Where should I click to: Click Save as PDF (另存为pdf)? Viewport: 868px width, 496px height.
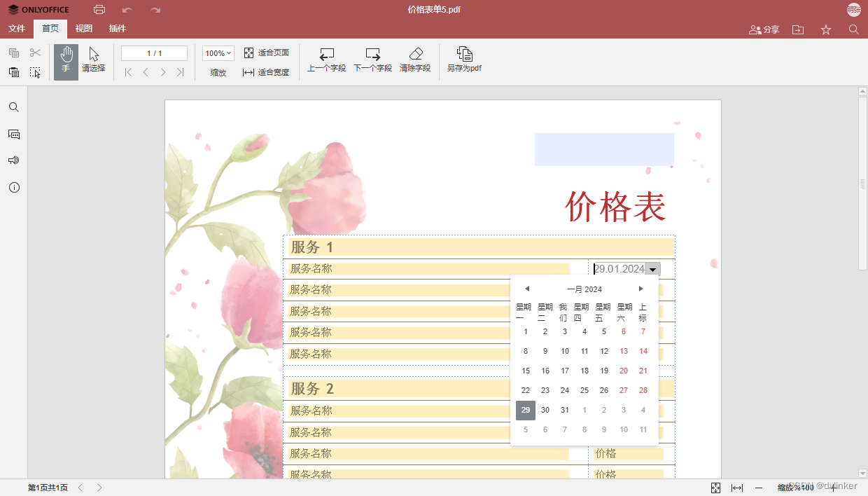[x=465, y=61]
